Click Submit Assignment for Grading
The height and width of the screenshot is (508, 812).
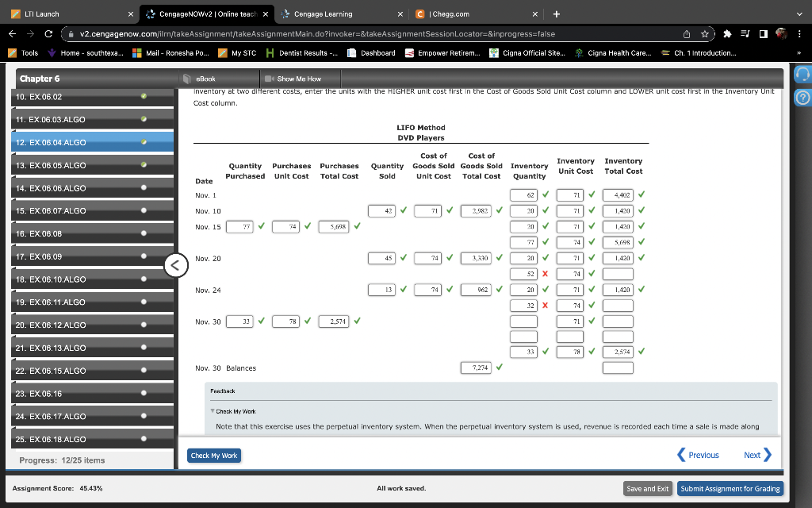730,488
